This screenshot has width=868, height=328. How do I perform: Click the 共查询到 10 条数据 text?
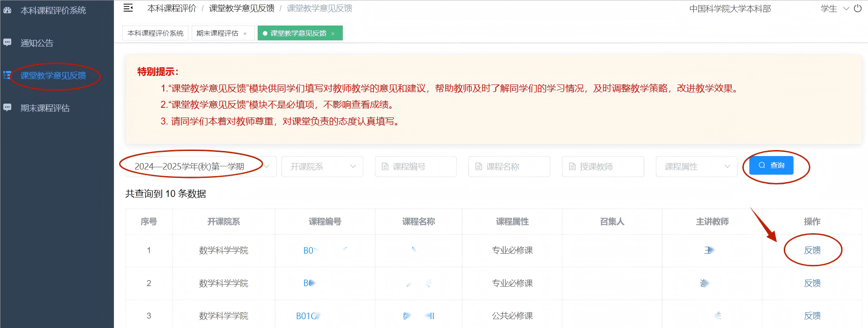click(166, 194)
